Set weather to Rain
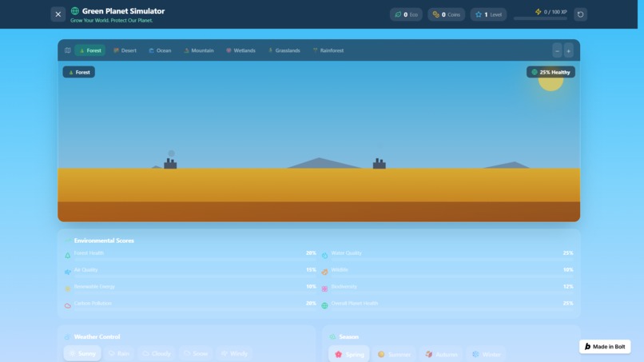 (119, 353)
